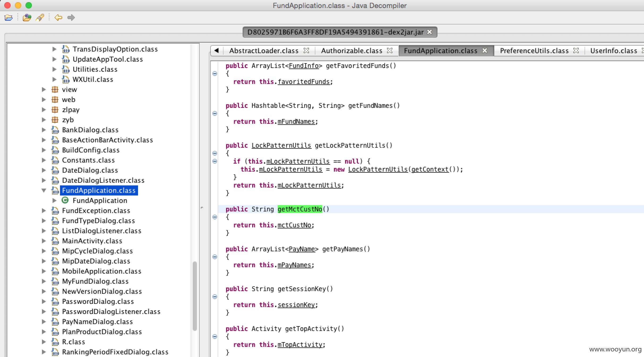Select BaseActionBarActivity.class in the tree

[x=108, y=140]
